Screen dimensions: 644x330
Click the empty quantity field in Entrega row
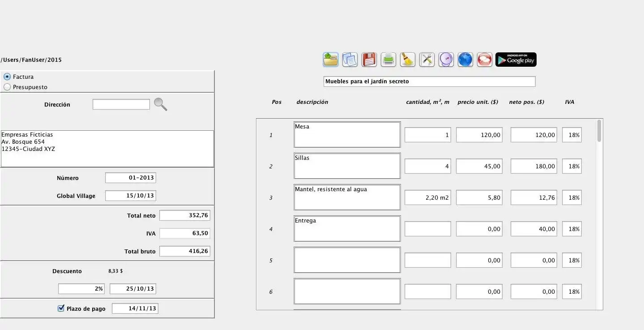(x=428, y=229)
